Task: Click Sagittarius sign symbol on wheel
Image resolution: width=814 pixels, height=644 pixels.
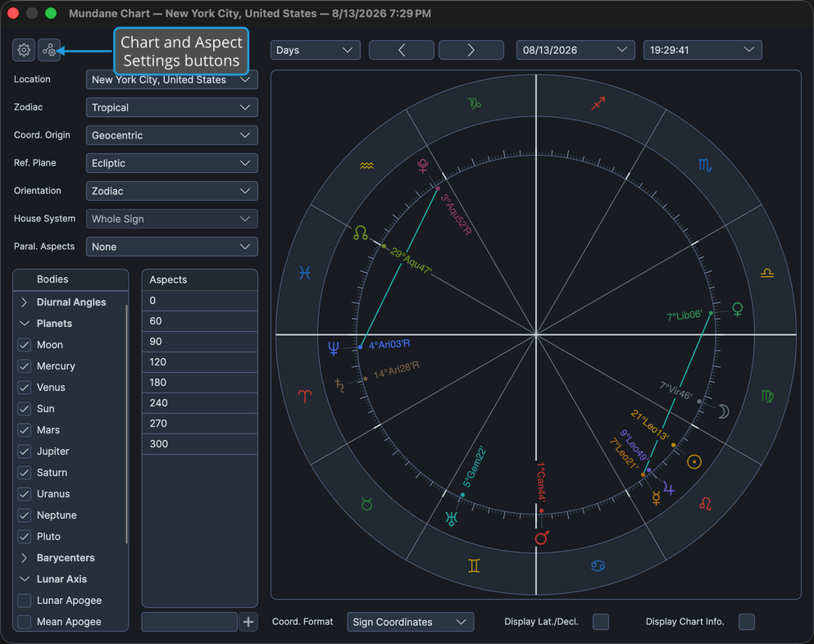Action: pyautogui.click(x=598, y=103)
